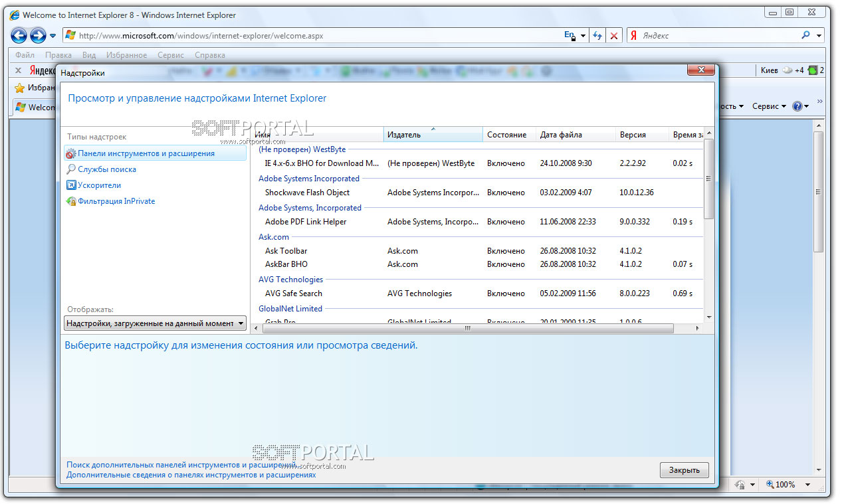842x504 pixels.
Task: Click browser page vertical scrollbar thumb
Action: 819,191
